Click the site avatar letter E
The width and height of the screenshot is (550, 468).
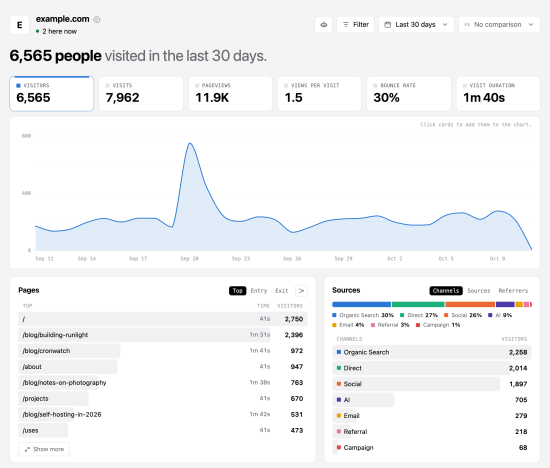tap(19, 25)
